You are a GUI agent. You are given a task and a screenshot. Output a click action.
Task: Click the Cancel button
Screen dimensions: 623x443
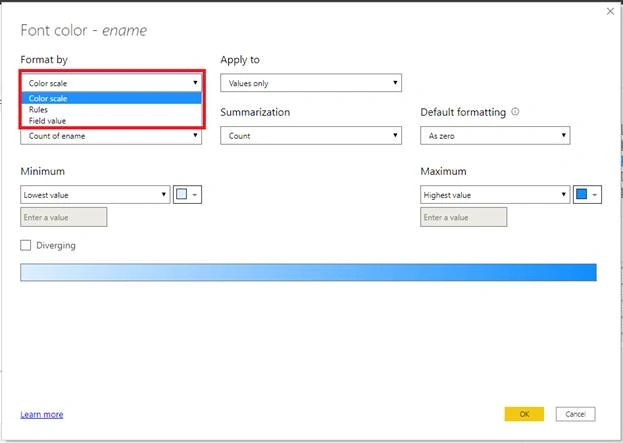[575, 414]
